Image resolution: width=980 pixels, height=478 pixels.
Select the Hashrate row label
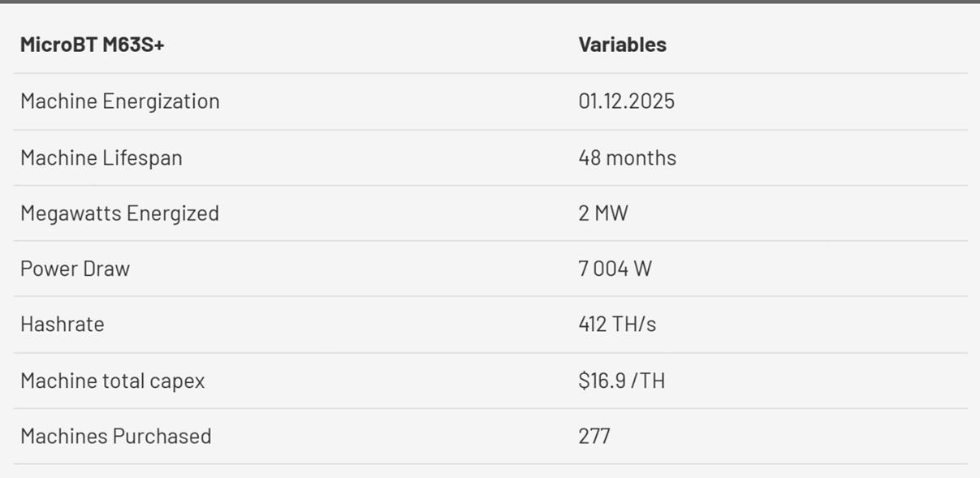62,325
